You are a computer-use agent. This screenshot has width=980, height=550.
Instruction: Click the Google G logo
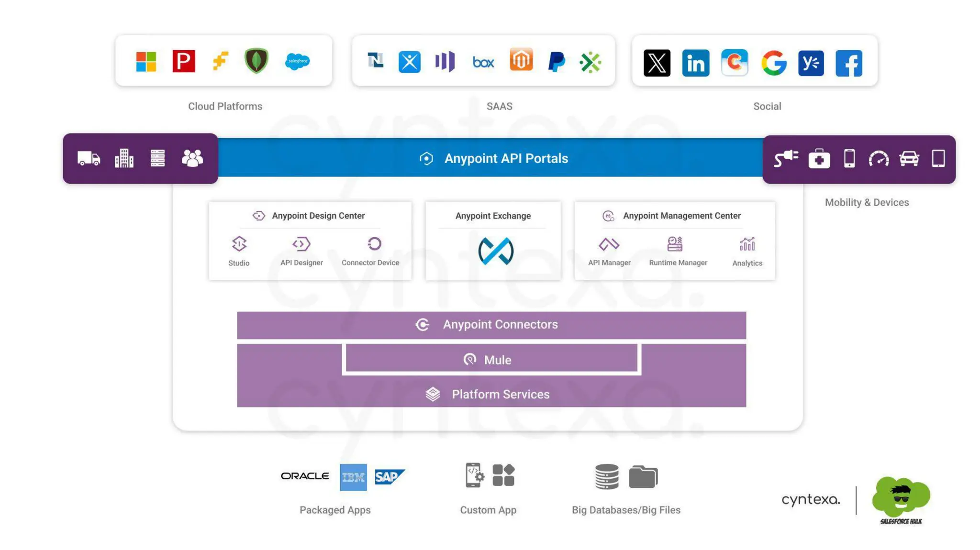click(774, 63)
